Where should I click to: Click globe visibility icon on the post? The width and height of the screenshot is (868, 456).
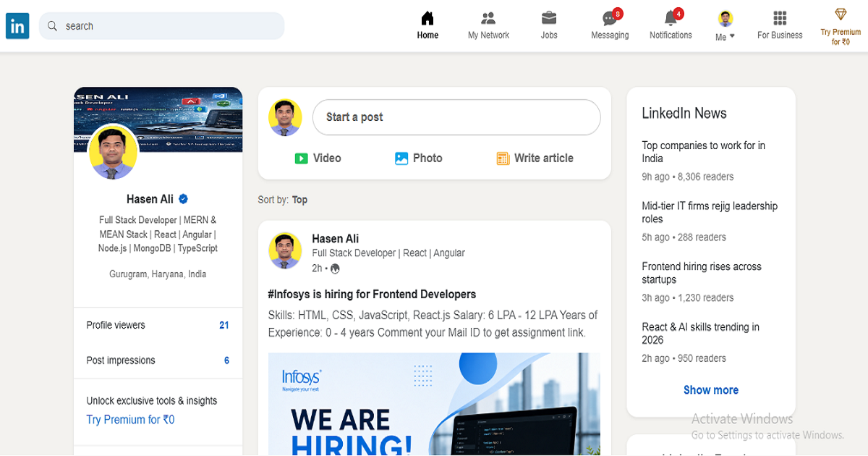(335, 269)
